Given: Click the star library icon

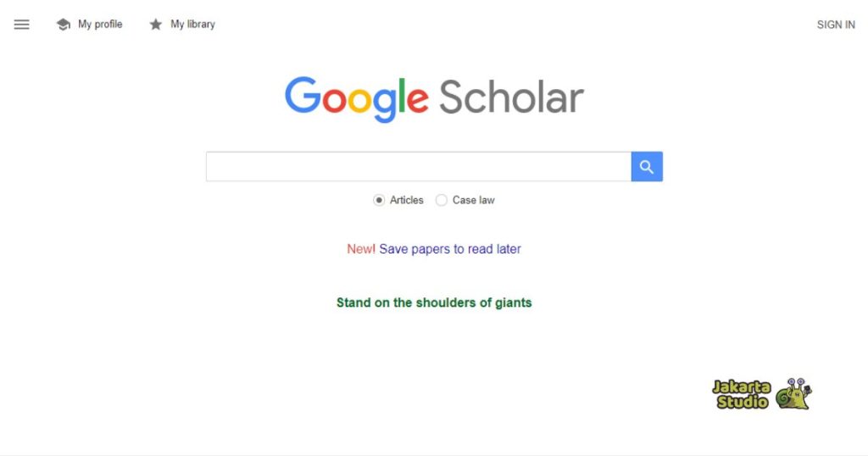Looking at the screenshot, I should 156,25.
